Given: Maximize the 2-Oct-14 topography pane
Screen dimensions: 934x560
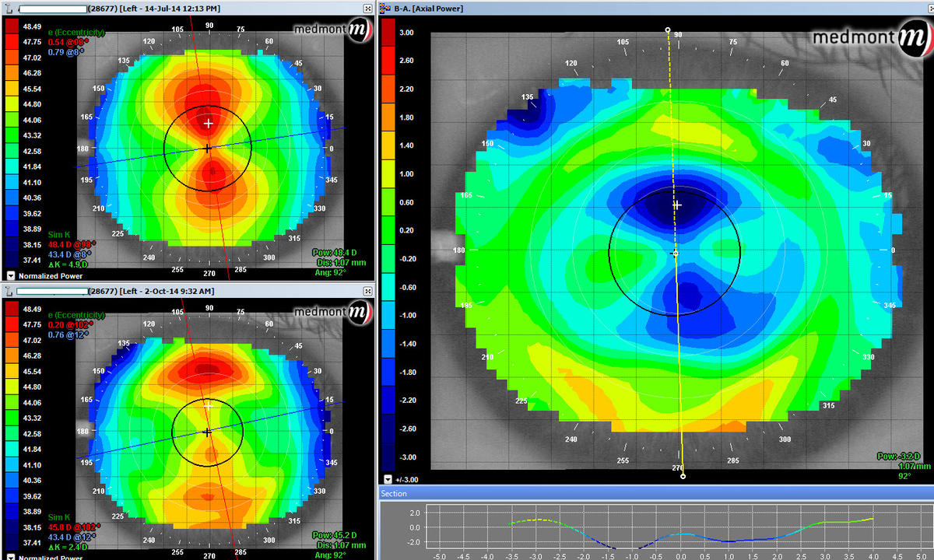Looking at the screenshot, I should (367, 291).
